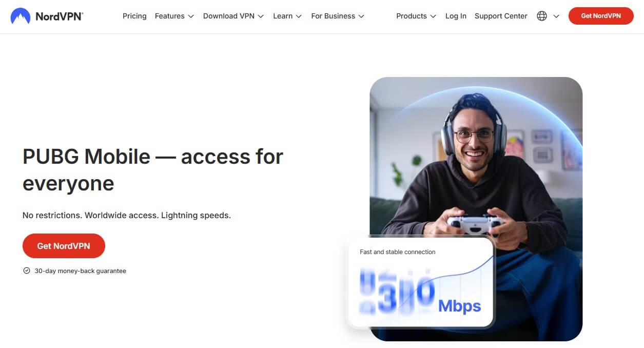Expand the Features chevron
644x348 pixels.
click(x=191, y=16)
